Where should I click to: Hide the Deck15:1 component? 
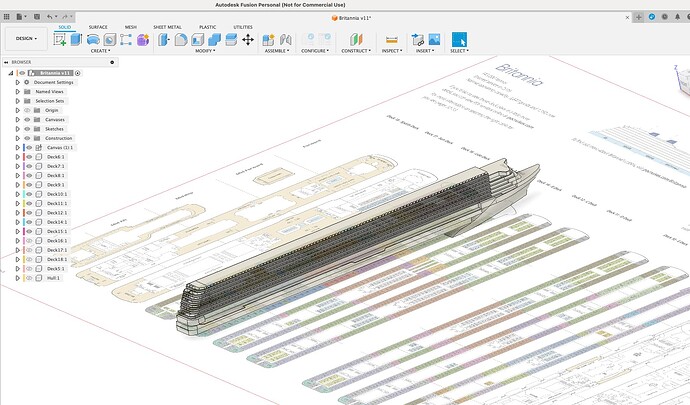click(x=29, y=231)
